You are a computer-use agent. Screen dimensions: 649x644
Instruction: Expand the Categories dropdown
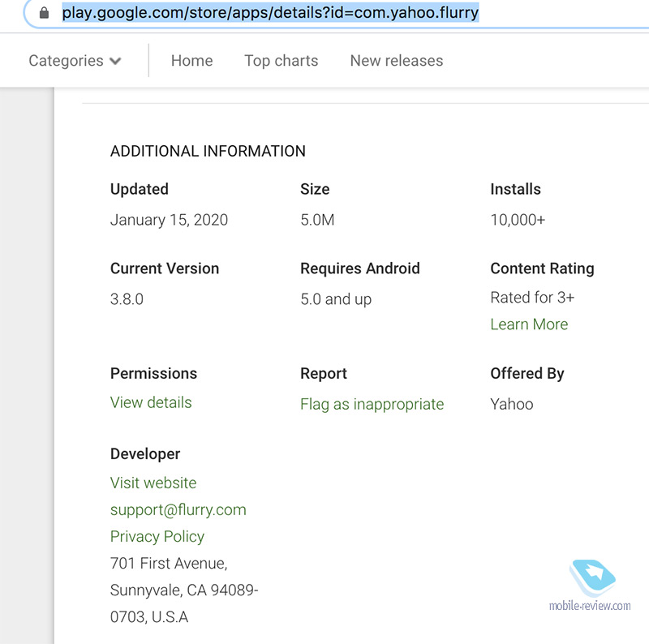75,61
